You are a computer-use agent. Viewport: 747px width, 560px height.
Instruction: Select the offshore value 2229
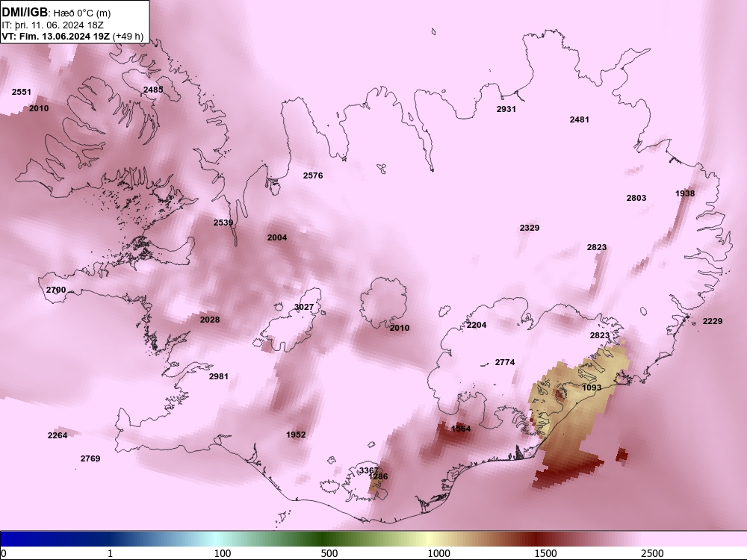tap(713, 321)
